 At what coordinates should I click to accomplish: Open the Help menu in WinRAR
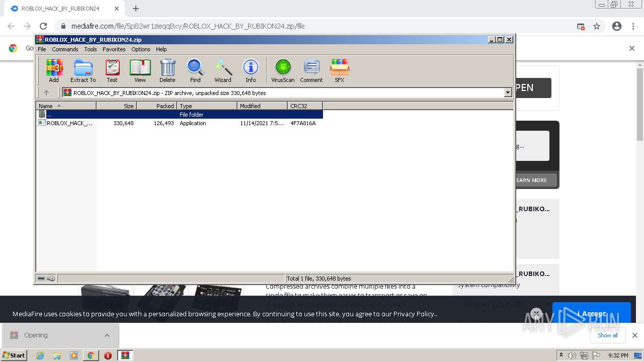[x=161, y=49]
